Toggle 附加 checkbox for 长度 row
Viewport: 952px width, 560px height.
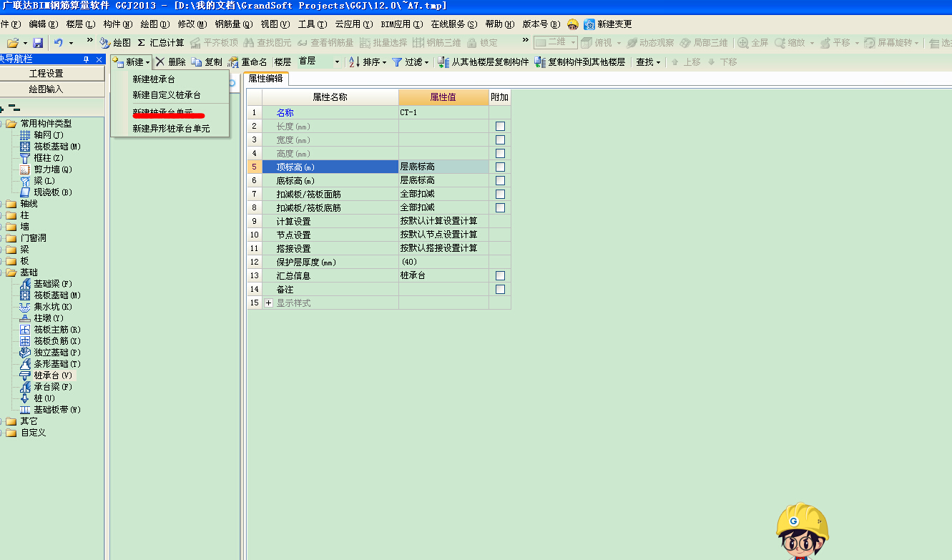500,126
